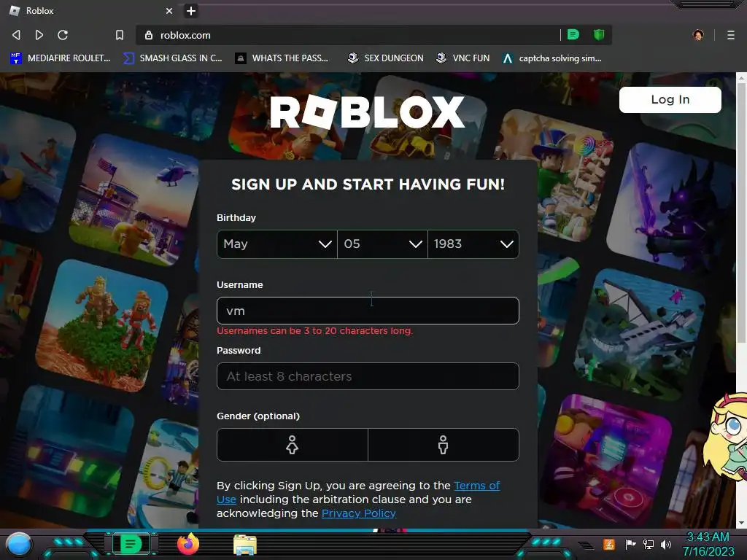
Task: Click the Log In button
Action: [670, 99]
